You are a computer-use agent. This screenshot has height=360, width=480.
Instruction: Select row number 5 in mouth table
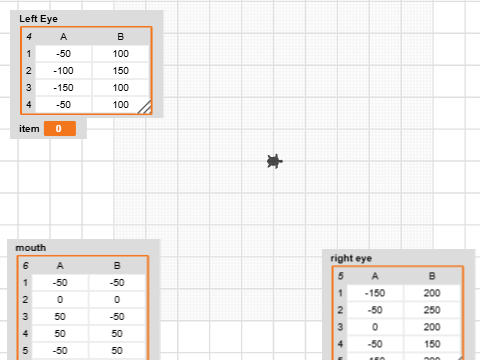tap(25, 351)
